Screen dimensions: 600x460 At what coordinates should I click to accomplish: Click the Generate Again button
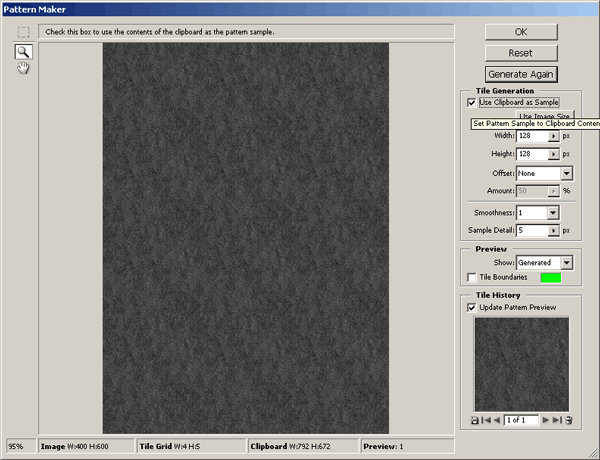coord(520,73)
